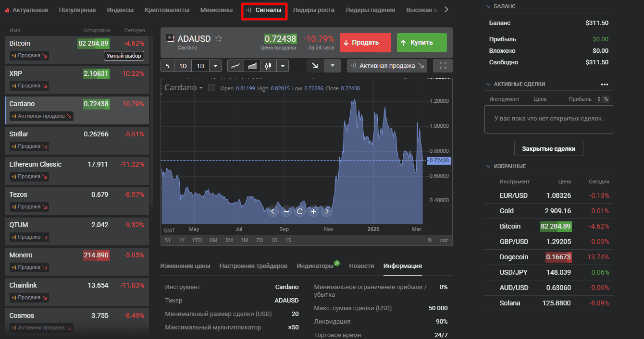Zoom in the chart with the plus

pos(313,211)
